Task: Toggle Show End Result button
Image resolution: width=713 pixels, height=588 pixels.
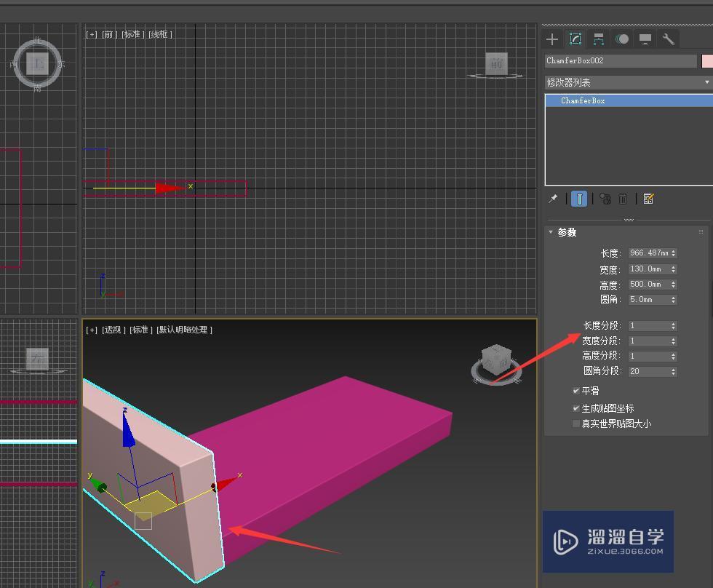Action: pos(579,199)
